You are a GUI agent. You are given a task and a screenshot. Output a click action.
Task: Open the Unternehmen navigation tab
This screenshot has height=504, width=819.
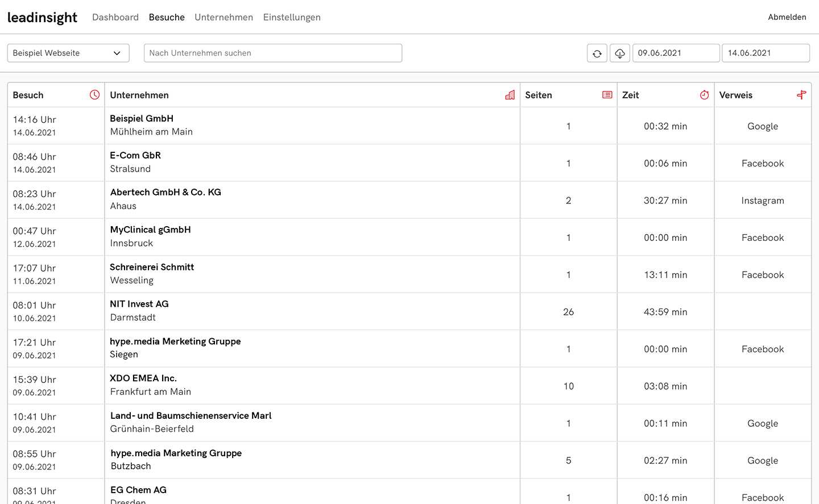click(224, 17)
